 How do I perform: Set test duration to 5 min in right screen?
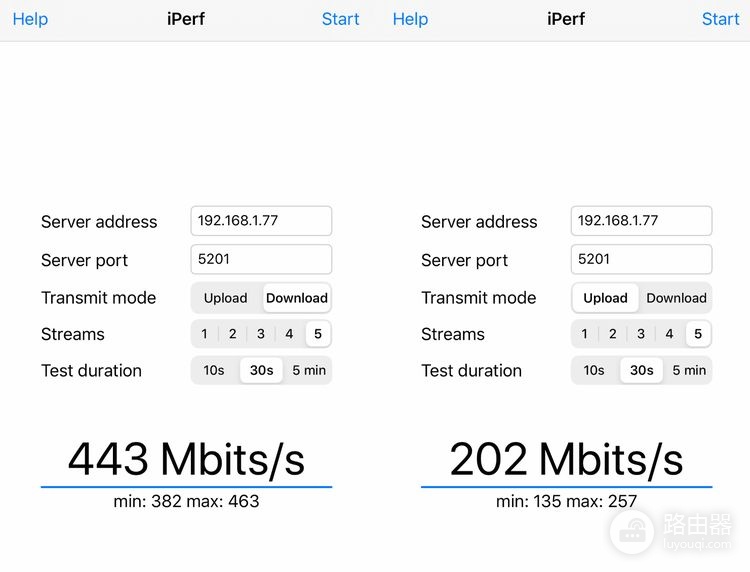689,370
